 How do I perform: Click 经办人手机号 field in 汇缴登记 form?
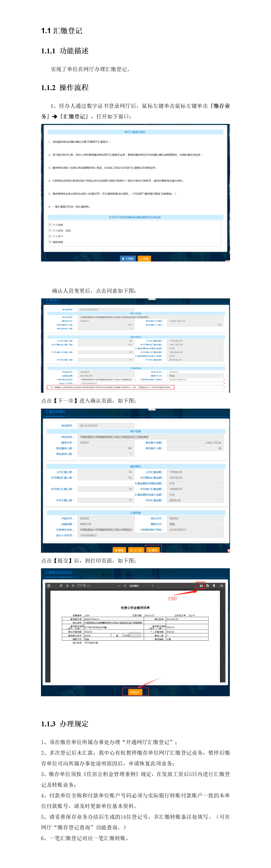tap(150, 383)
